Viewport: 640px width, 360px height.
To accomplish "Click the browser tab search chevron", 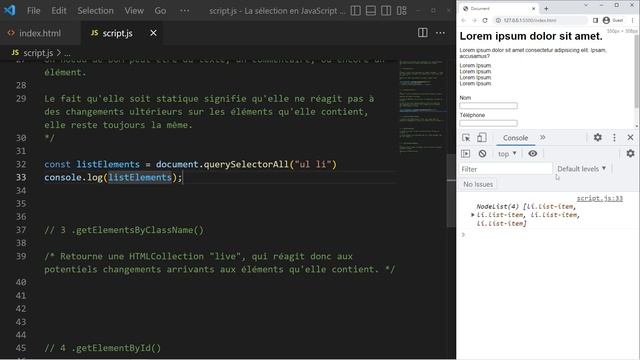I will 586,5.
